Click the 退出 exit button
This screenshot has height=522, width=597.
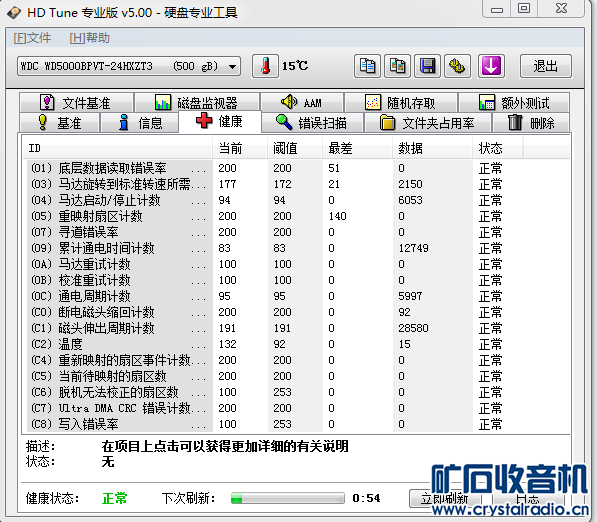click(546, 66)
